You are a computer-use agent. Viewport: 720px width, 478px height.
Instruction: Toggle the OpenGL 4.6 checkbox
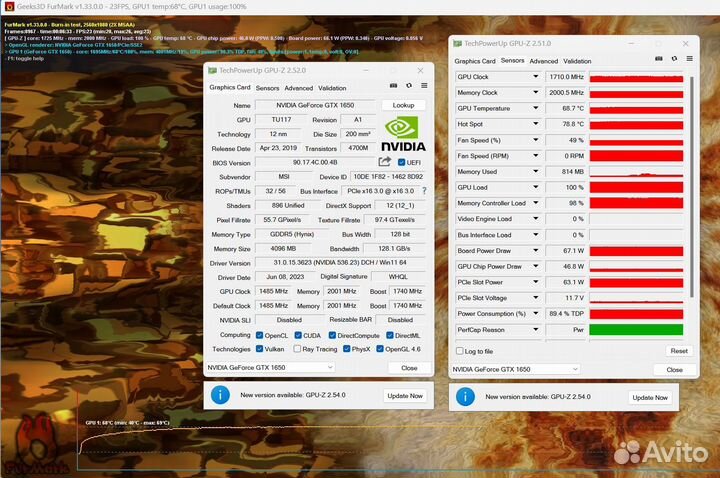coord(380,349)
